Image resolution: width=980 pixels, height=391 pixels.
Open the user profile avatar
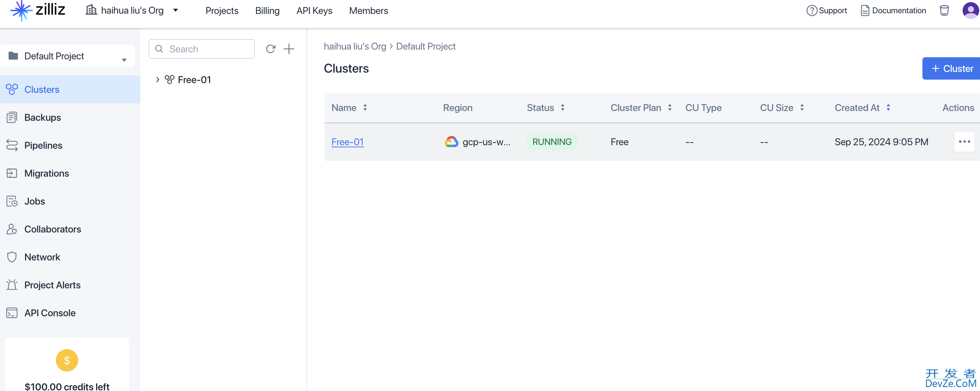pyautogui.click(x=971, y=10)
